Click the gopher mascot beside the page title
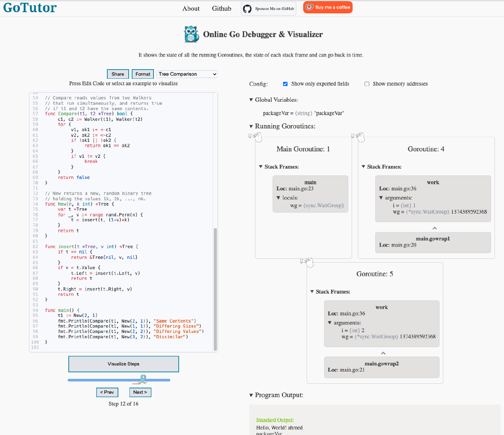 [x=191, y=34]
